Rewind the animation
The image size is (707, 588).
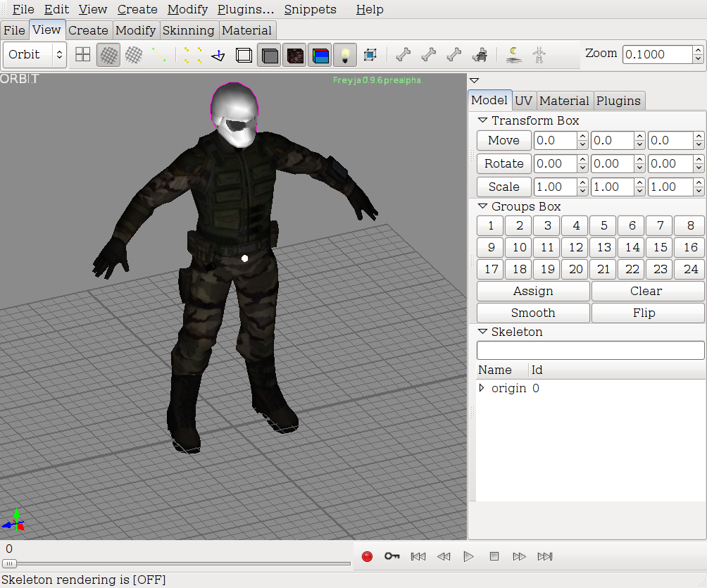(x=444, y=556)
